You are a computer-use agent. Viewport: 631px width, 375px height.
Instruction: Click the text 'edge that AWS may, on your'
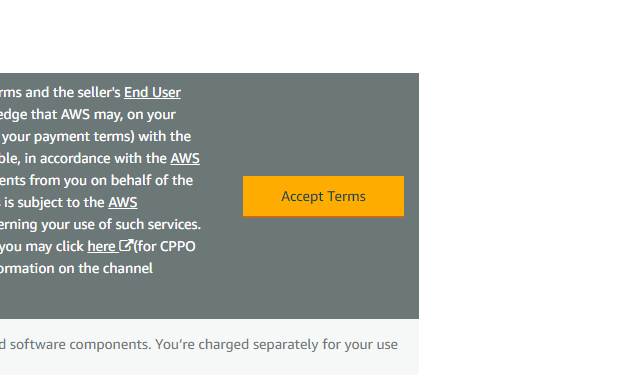pyautogui.click(x=88, y=115)
